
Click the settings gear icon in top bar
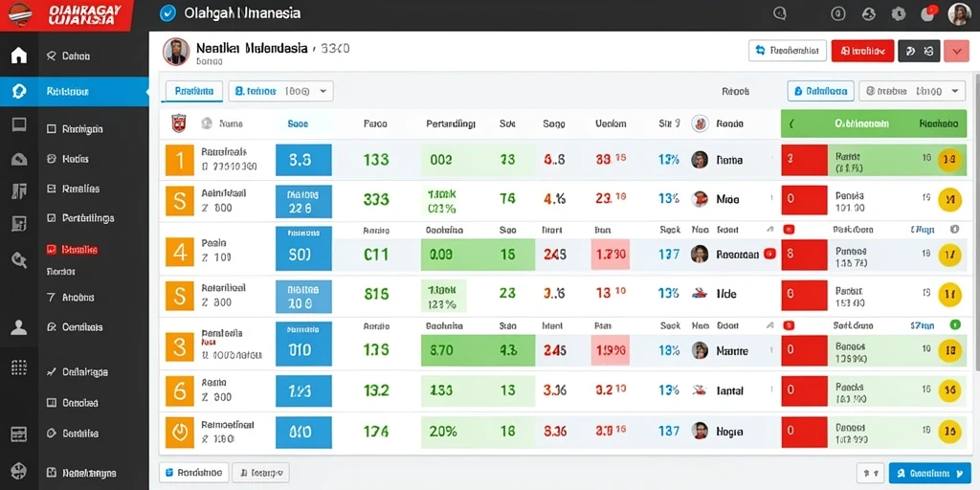point(899,13)
